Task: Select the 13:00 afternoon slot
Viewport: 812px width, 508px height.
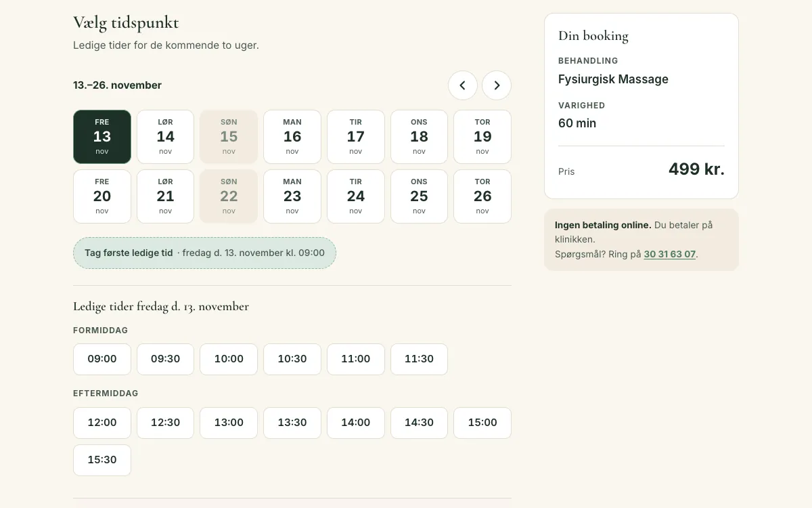Action: click(x=229, y=423)
